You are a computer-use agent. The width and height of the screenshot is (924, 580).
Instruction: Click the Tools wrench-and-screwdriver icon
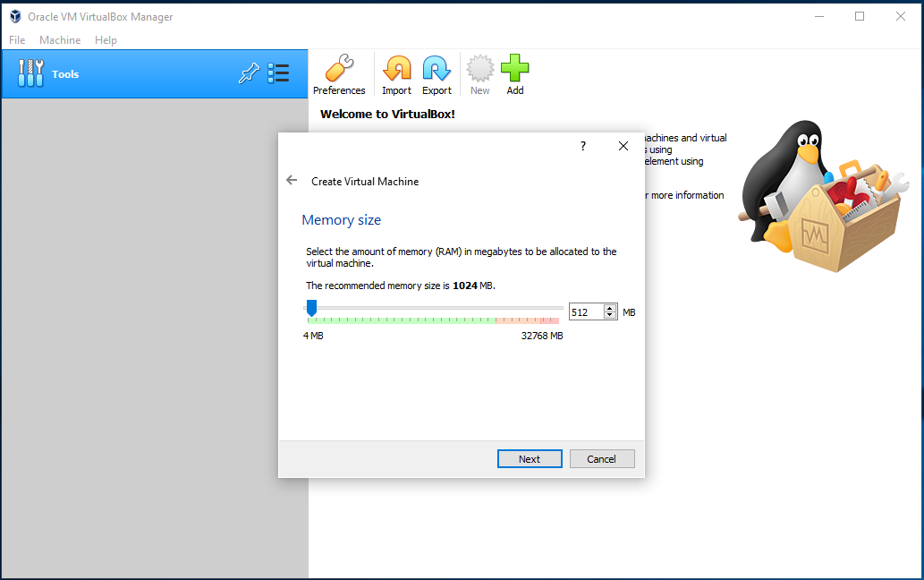pos(30,73)
